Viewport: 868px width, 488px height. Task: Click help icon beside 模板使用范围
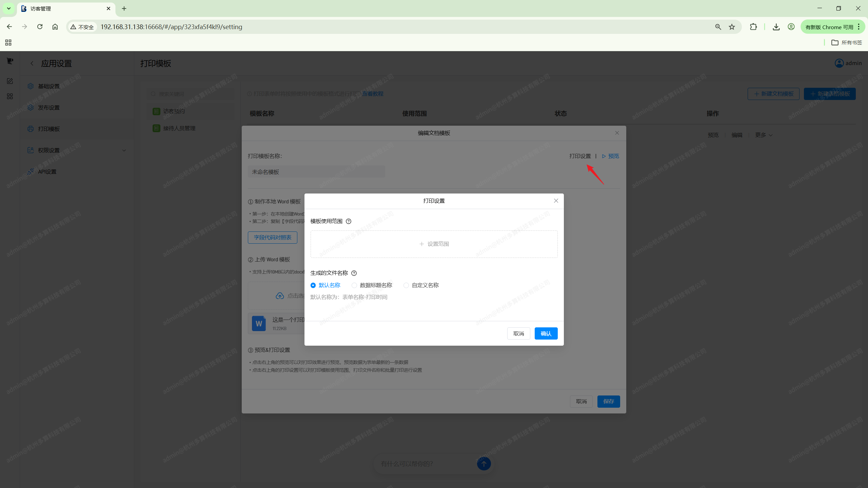[349, 221]
